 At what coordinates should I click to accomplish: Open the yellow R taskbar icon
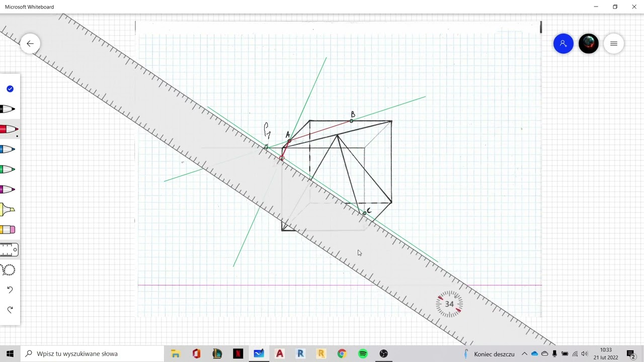[321, 353]
